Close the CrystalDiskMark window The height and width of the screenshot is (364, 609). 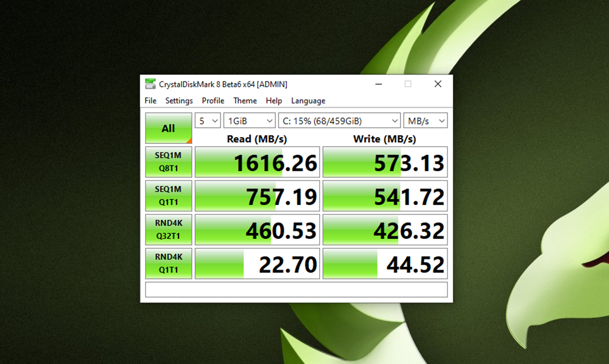tap(438, 84)
